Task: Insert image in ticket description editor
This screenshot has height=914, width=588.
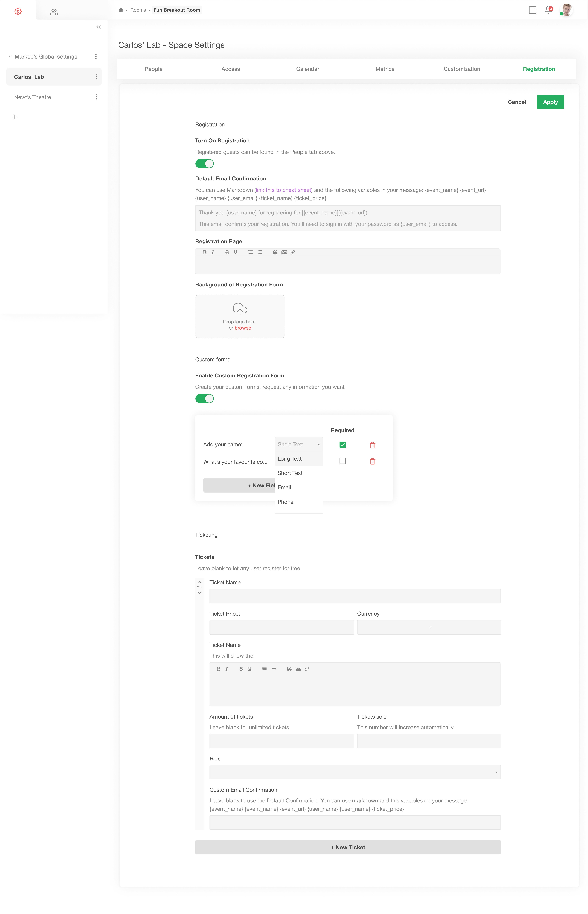Action: [298, 669]
